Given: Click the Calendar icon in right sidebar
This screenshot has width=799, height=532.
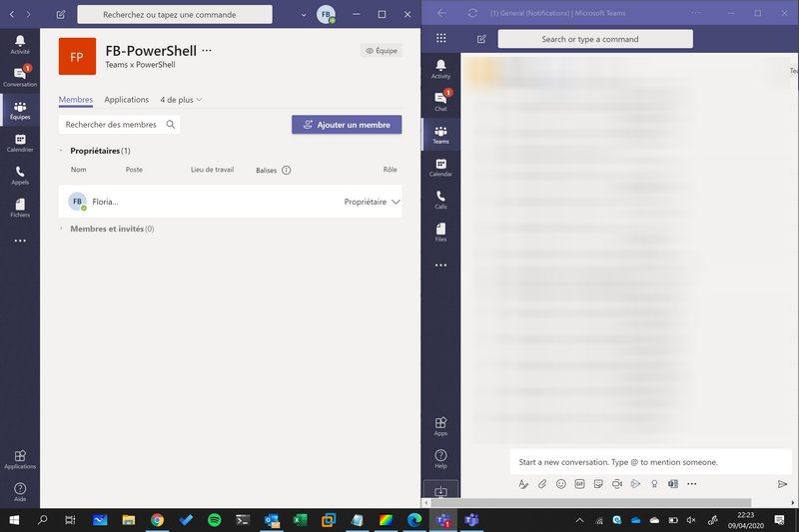Looking at the screenshot, I should (440, 167).
